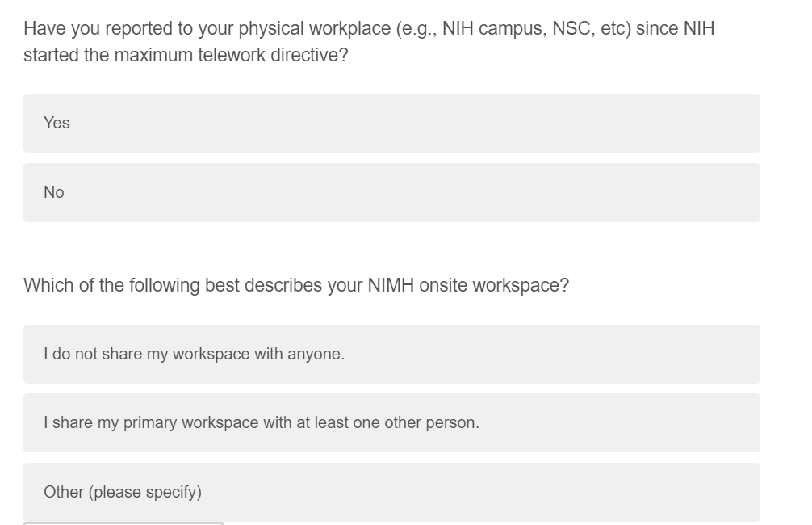This screenshot has width=812, height=525.
Task: Answer No to reporting to physical workplace
Action: pyautogui.click(x=391, y=192)
